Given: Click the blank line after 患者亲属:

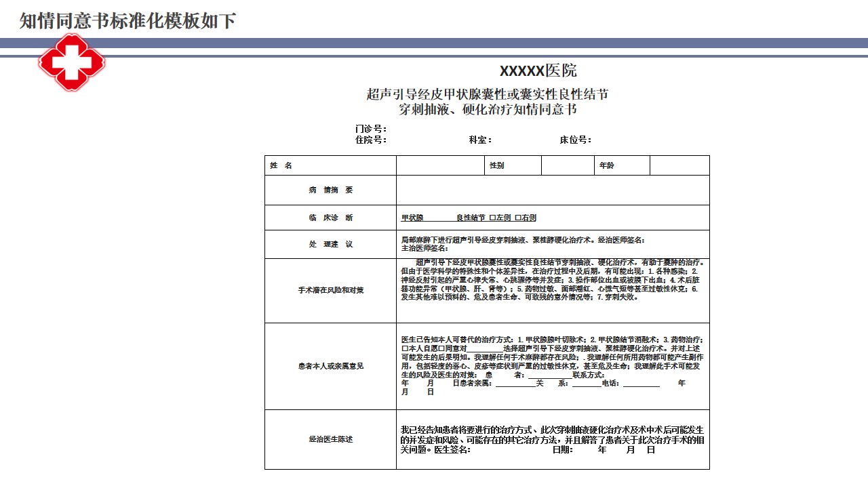Looking at the screenshot, I should [516, 385].
